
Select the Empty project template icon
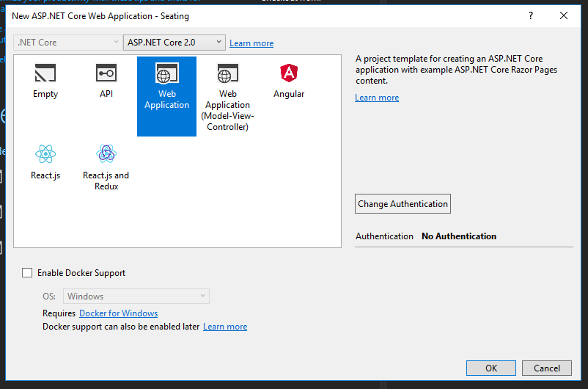click(x=45, y=73)
